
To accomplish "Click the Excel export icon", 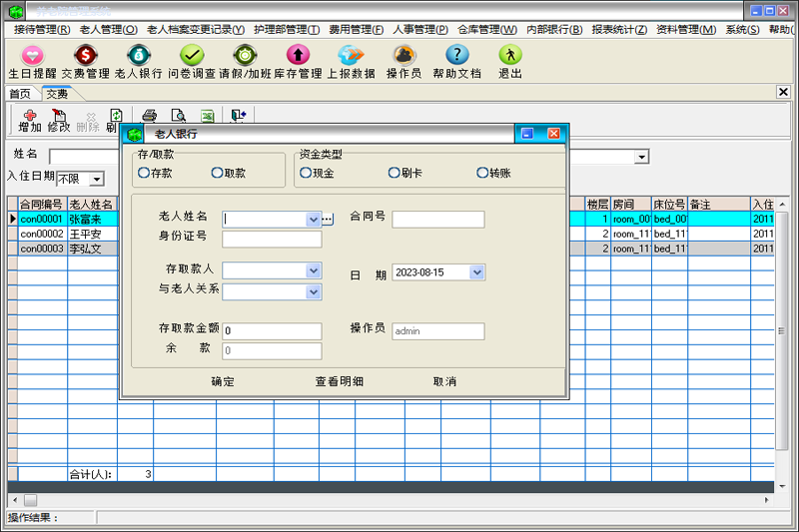I will click(x=208, y=116).
